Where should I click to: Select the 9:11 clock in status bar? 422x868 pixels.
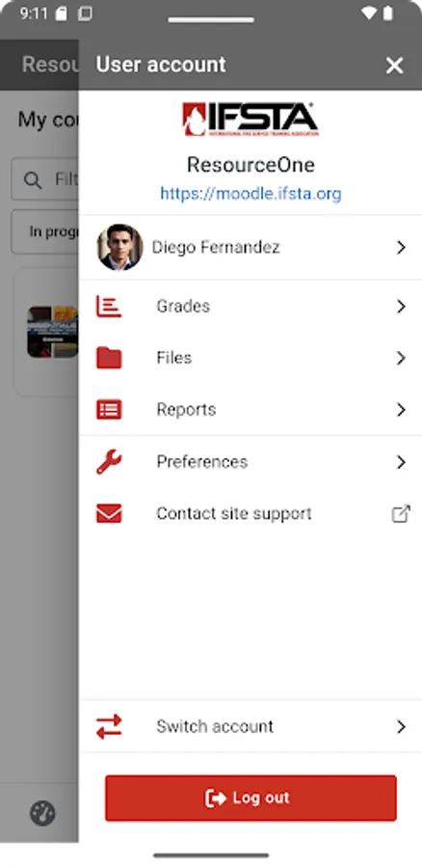(33, 14)
